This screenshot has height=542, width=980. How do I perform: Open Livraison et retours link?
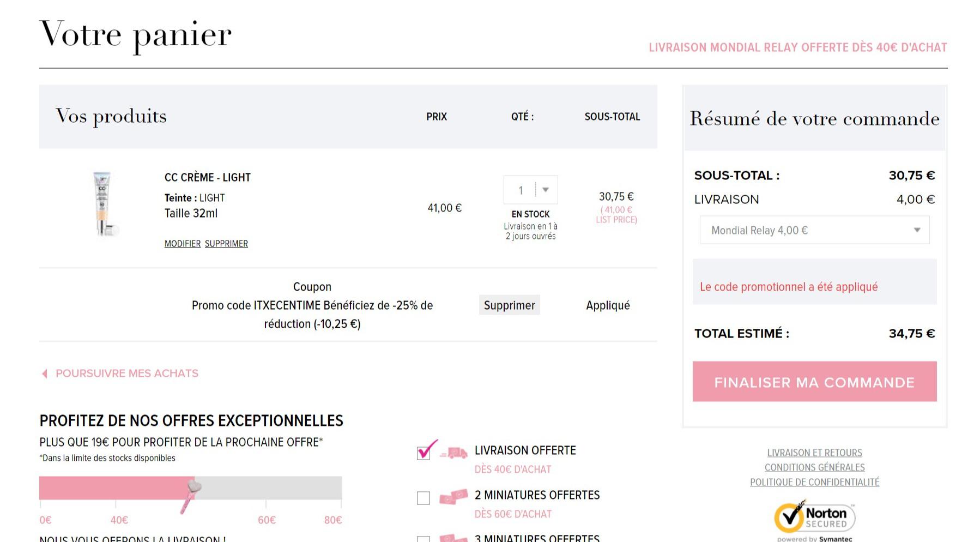814,453
